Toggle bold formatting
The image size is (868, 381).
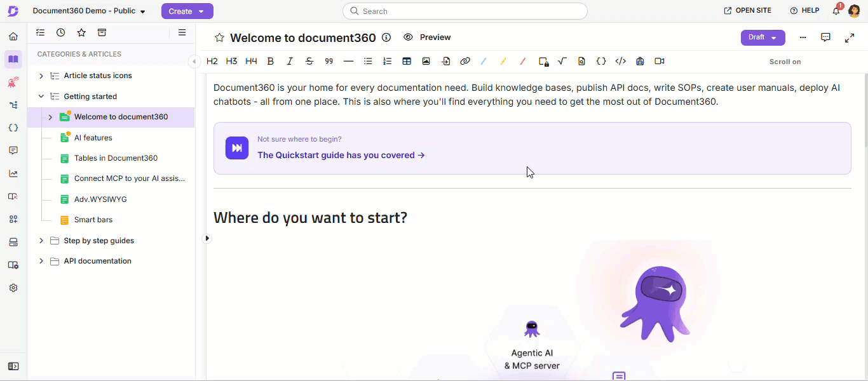pyautogui.click(x=271, y=62)
